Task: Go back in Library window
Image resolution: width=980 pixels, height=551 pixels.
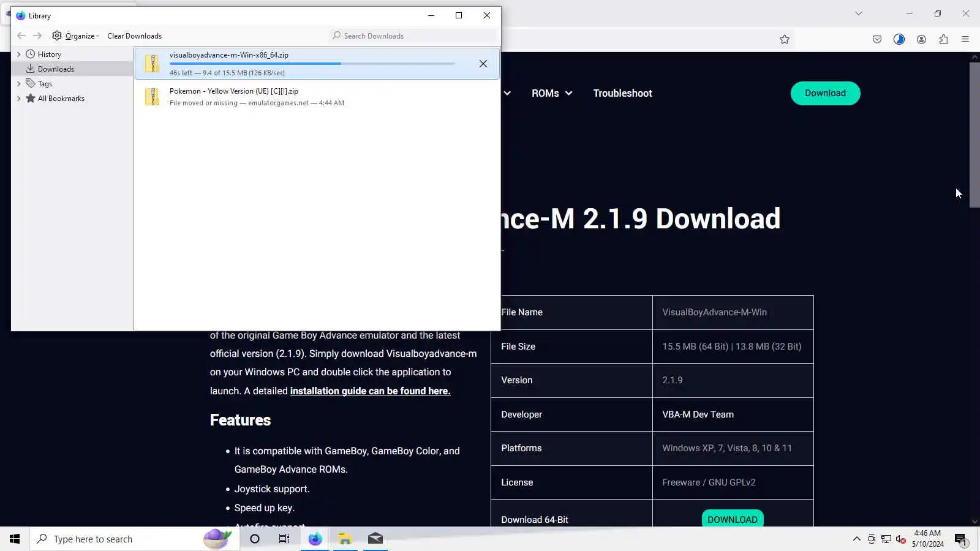Action: pos(21,36)
